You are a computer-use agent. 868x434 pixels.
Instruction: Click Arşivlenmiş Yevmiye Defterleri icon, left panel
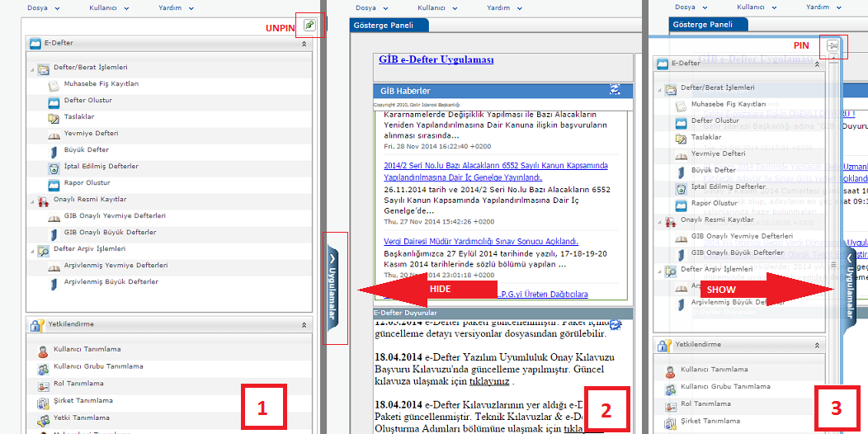pos(53,267)
